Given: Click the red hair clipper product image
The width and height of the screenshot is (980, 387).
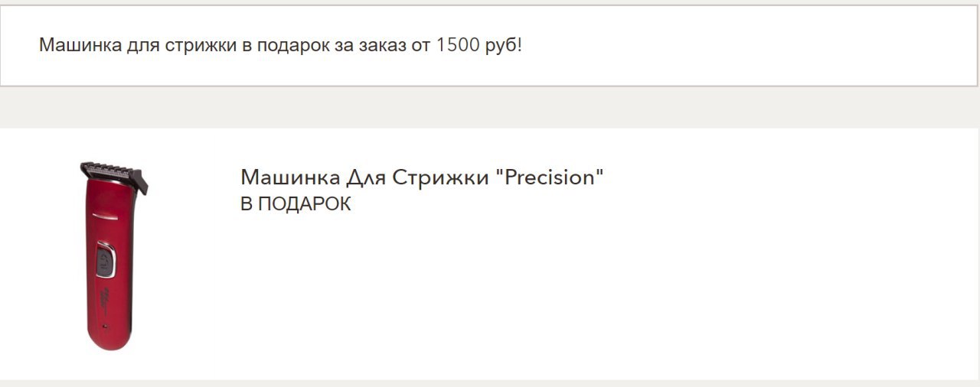Looking at the screenshot, I should [x=113, y=255].
